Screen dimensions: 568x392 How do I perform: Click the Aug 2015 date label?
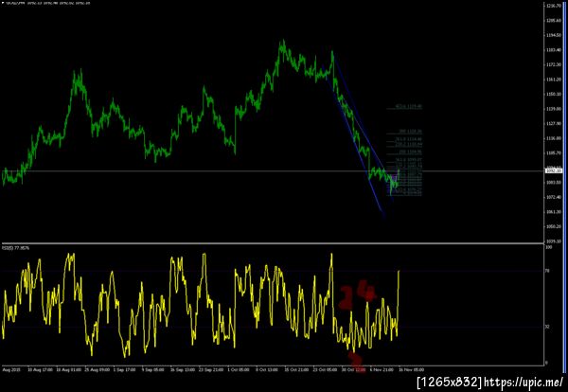[10, 370]
